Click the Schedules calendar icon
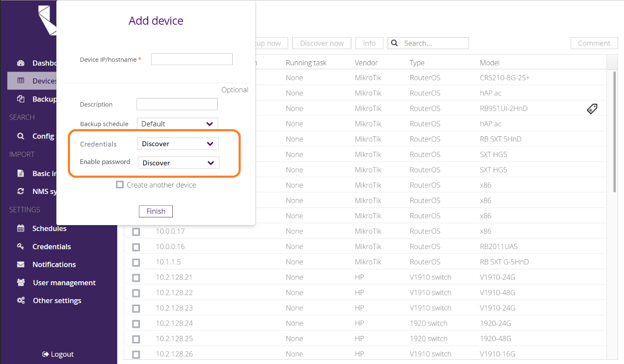The image size is (624, 364). coord(20,228)
